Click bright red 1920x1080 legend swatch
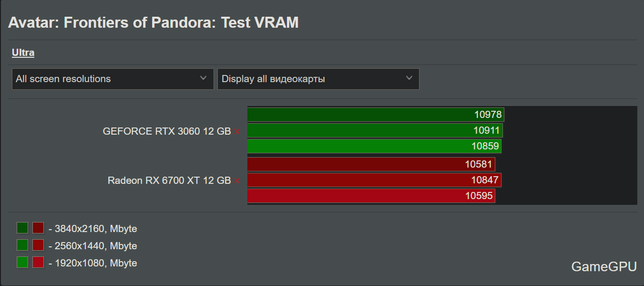The width and height of the screenshot is (644, 286). [x=38, y=262]
